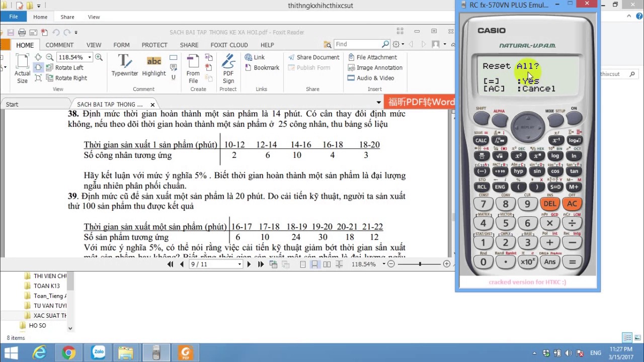
Task: Click the Bookmark link button
Action: (262, 68)
